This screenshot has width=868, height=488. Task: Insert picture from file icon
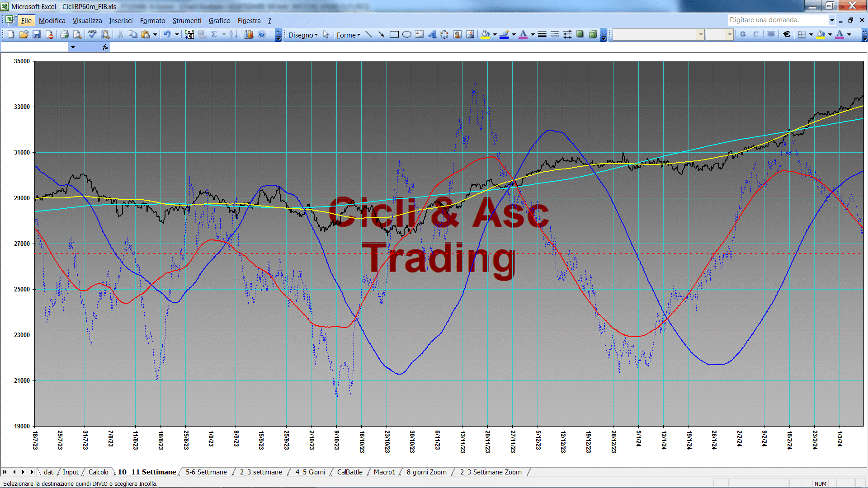point(470,34)
